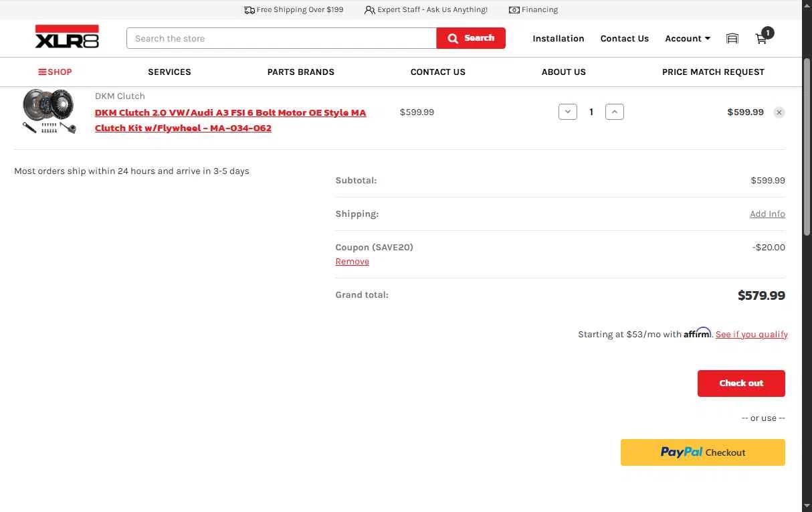Expand the Account dropdown

pyautogui.click(x=688, y=38)
